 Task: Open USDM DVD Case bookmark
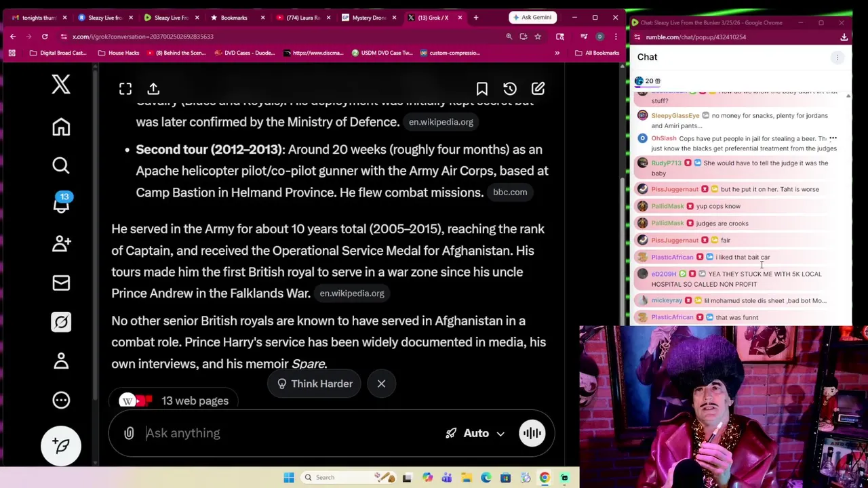pyautogui.click(x=382, y=53)
